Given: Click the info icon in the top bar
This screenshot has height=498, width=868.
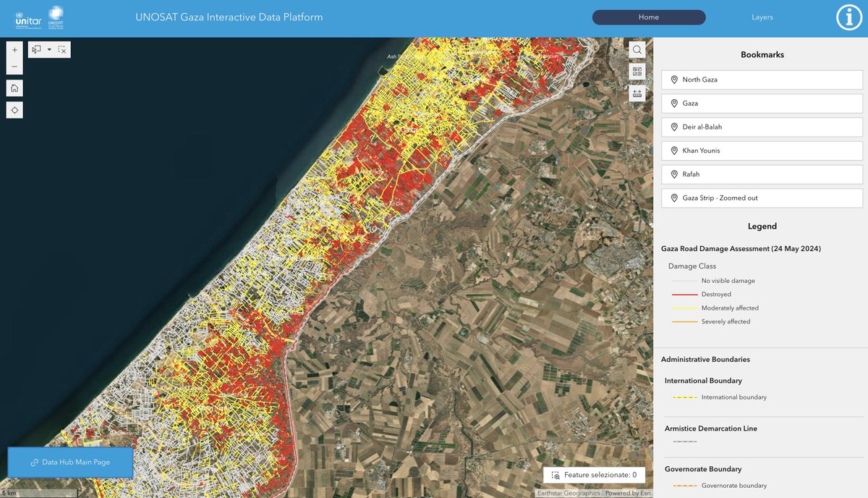Looking at the screenshot, I should (x=849, y=17).
